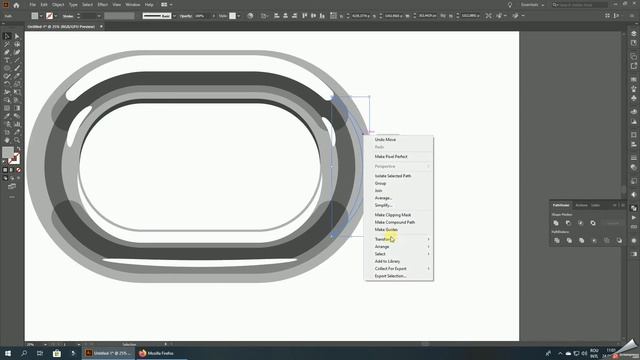Select the Rotate tool

coord(7,84)
